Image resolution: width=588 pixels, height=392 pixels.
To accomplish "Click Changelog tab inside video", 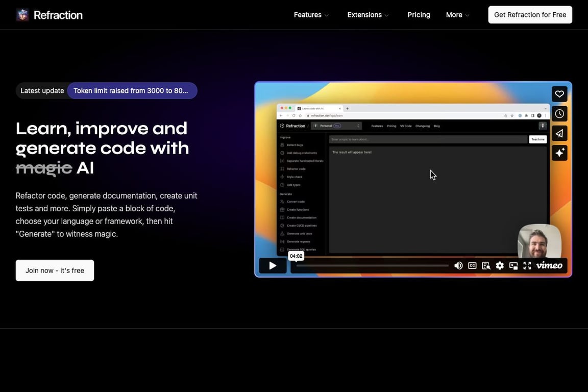I will click(422, 126).
